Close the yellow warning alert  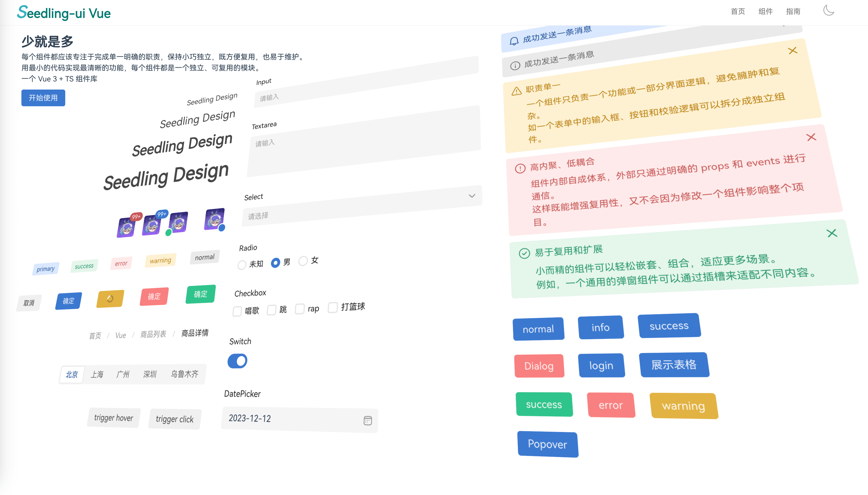pos(792,51)
